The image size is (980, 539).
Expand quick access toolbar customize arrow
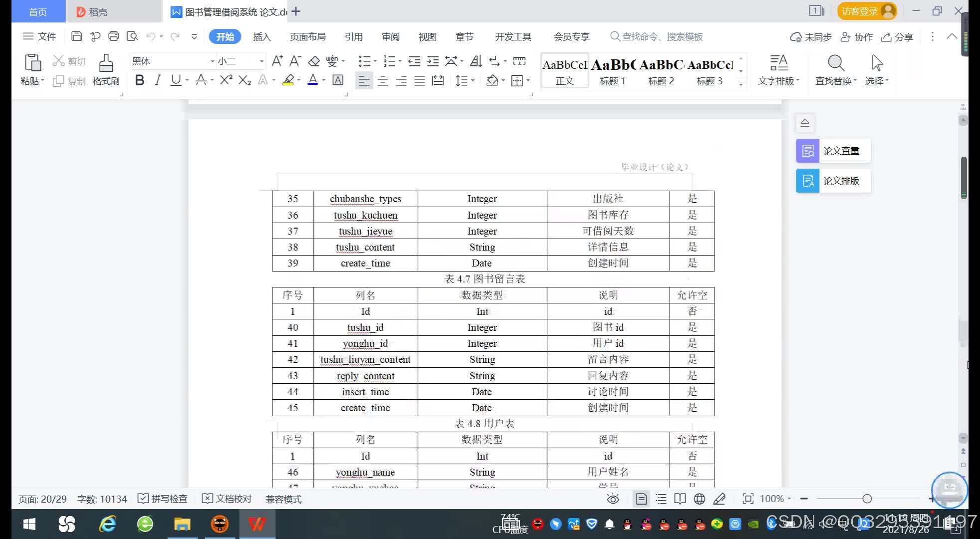click(194, 36)
